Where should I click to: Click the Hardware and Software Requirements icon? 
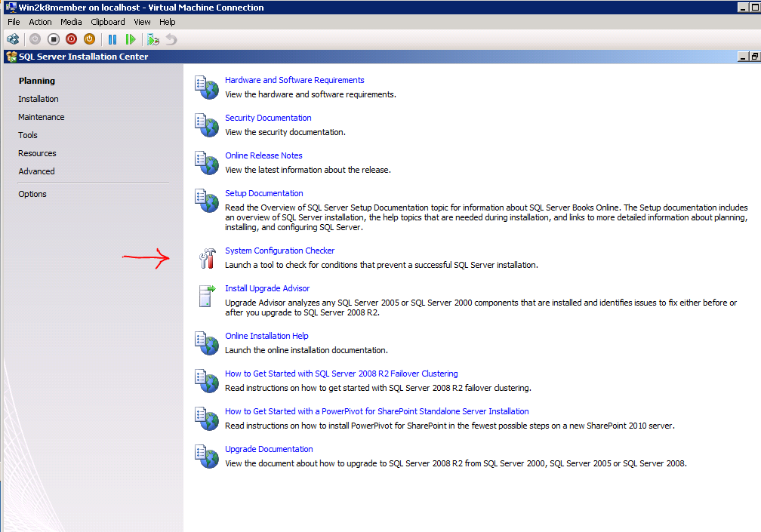[x=207, y=88]
